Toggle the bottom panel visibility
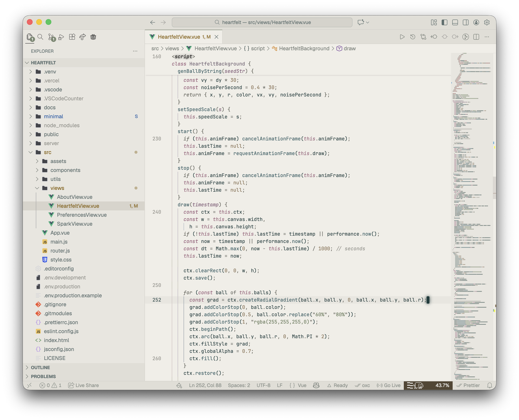Image resolution: width=519 pixels, height=420 pixels. pyautogui.click(x=455, y=22)
